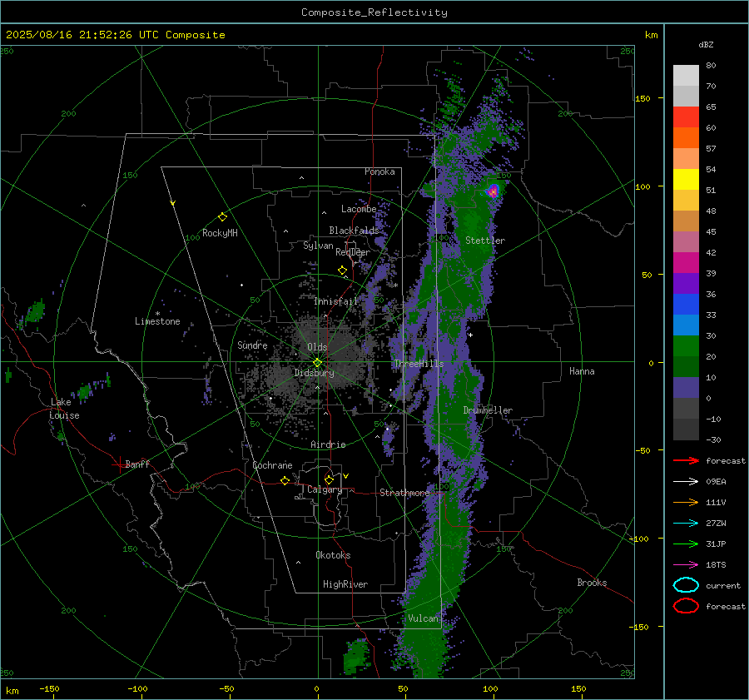Click the Brooks town label
This screenshot has width=749, height=700.
(592, 583)
